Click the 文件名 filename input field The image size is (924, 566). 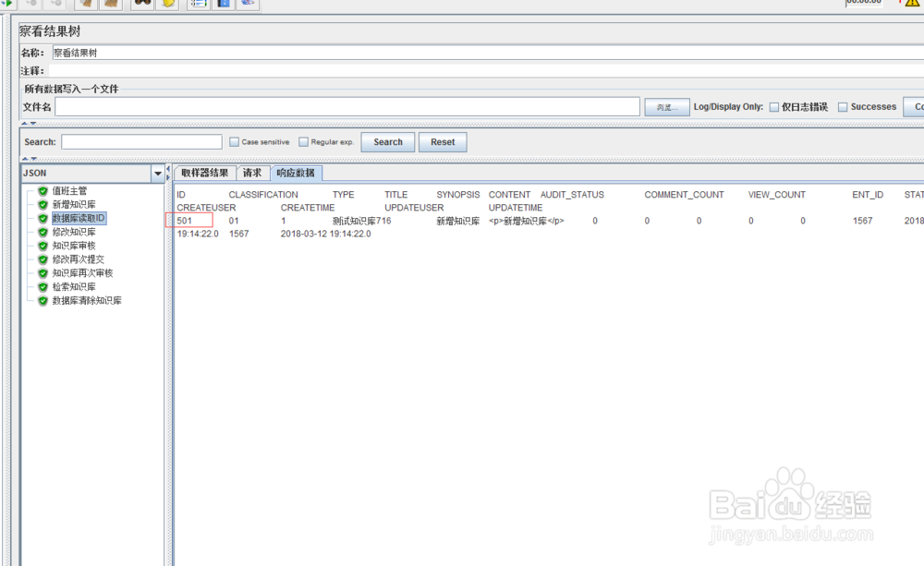[x=347, y=106]
